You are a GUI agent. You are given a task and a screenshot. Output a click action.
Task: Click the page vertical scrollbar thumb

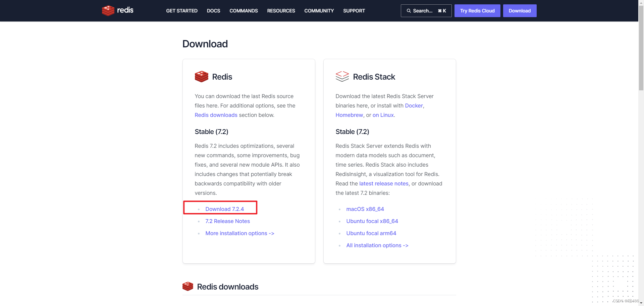641,48
